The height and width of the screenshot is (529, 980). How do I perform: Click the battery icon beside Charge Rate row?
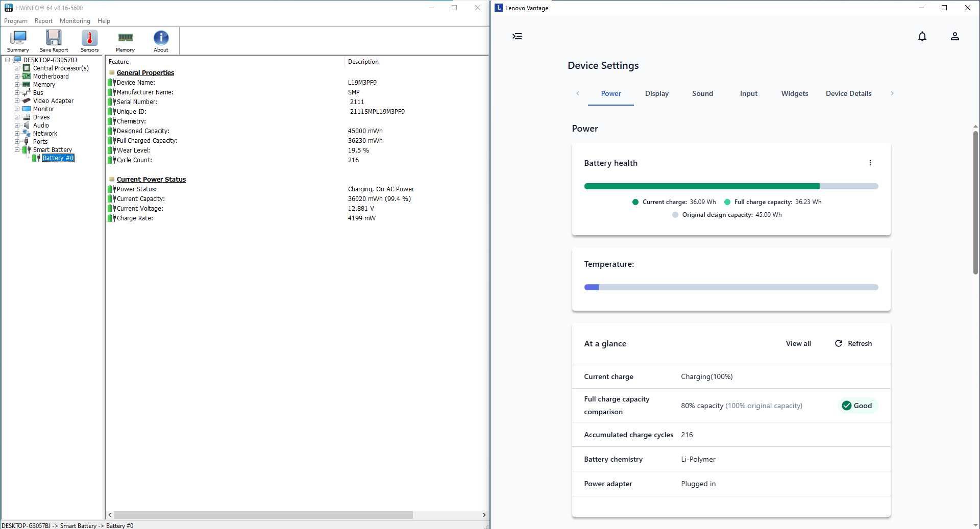[x=112, y=218]
